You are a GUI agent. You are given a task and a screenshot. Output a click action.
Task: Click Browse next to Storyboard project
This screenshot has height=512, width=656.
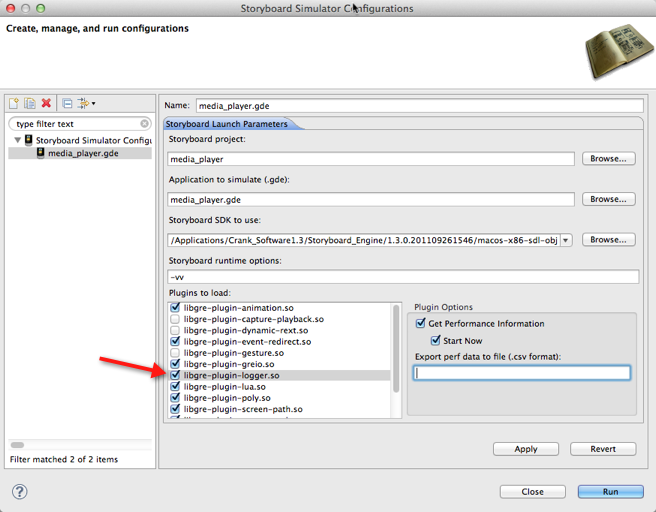tap(608, 159)
